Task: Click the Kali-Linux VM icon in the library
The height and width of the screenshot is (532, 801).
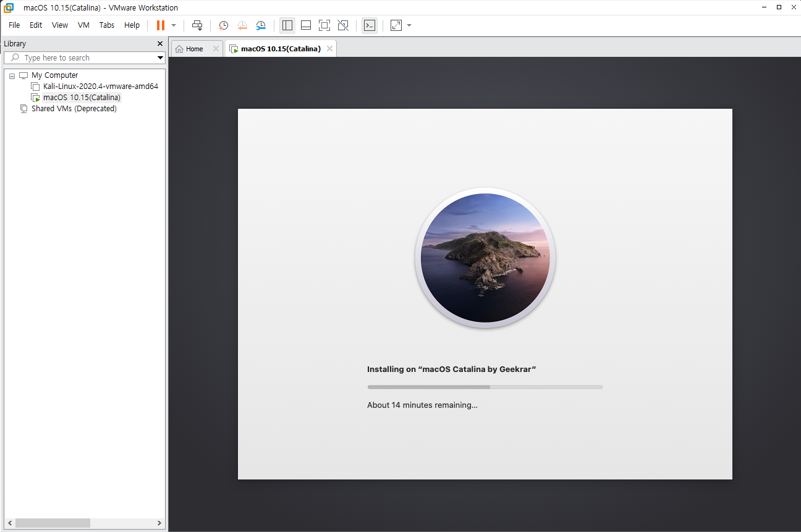Action: pyautogui.click(x=35, y=87)
